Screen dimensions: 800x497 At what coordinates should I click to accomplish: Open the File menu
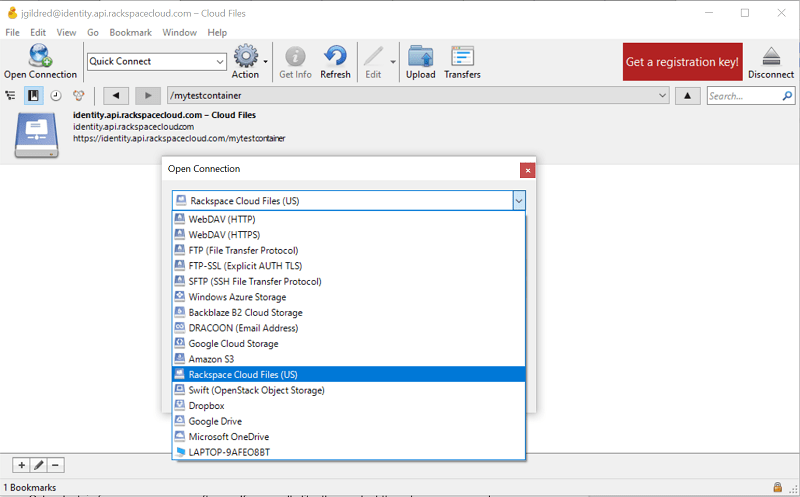(x=12, y=32)
